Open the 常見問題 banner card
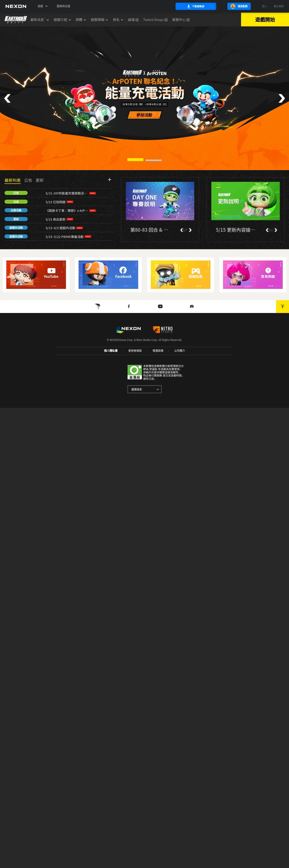This screenshot has height=868, width=289. [253, 275]
